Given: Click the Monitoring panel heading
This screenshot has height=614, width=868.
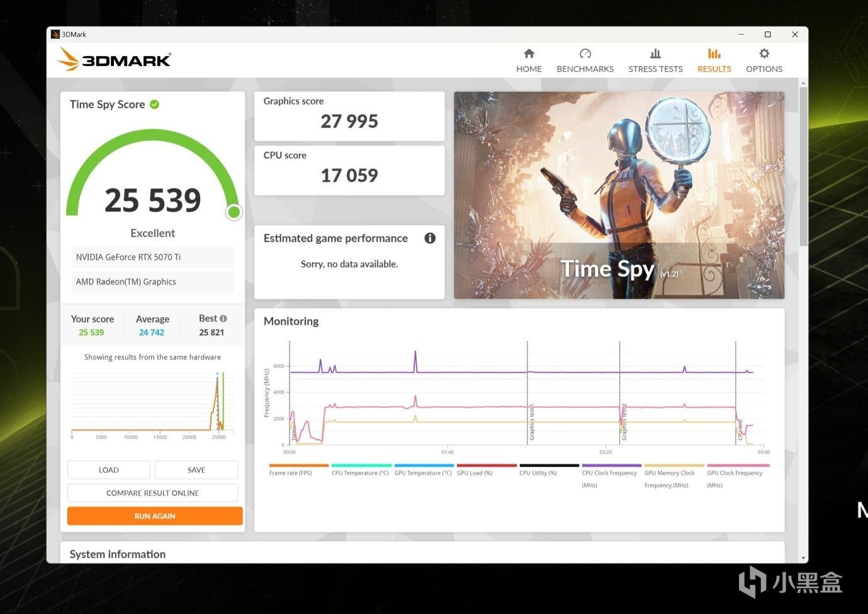Looking at the screenshot, I should (291, 321).
